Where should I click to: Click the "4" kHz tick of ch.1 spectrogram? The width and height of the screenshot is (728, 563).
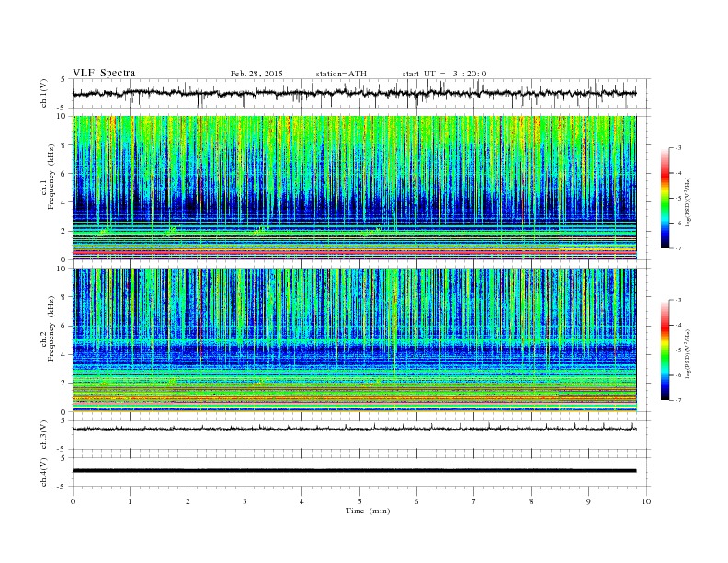(x=64, y=202)
